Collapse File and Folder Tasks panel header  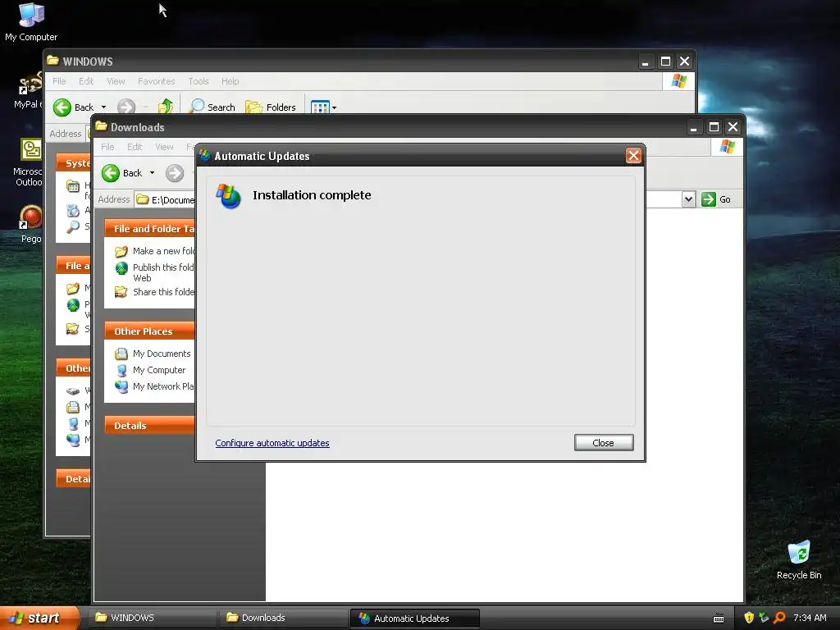[x=149, y=229]
